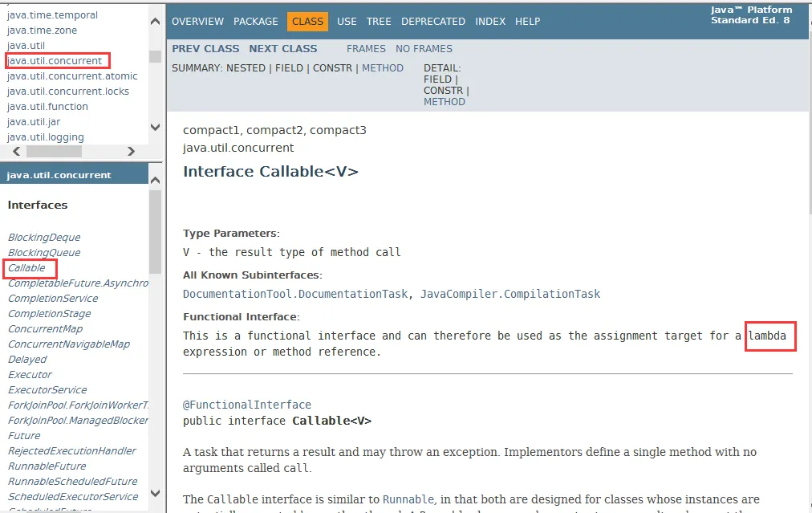Open the Runnable link in the description
This screenshot has width=812, height=513.
(408, 499)
